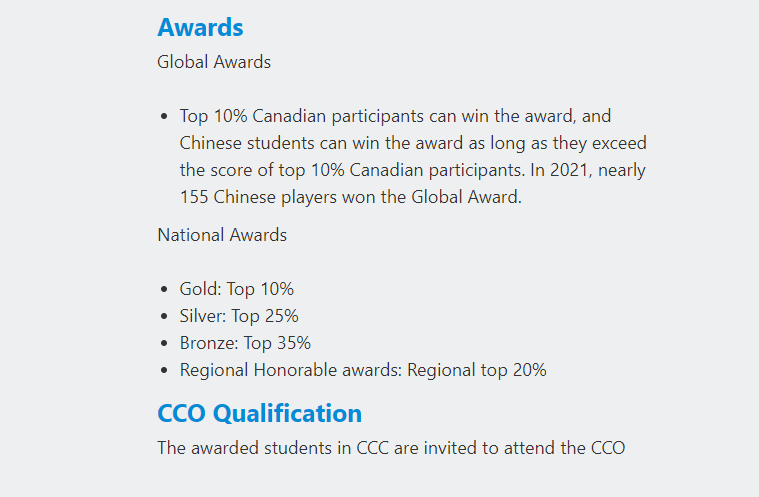Click the Gold: Top 10% list item
This screenshot has width=759, height=497.
[x=237, y=289]
